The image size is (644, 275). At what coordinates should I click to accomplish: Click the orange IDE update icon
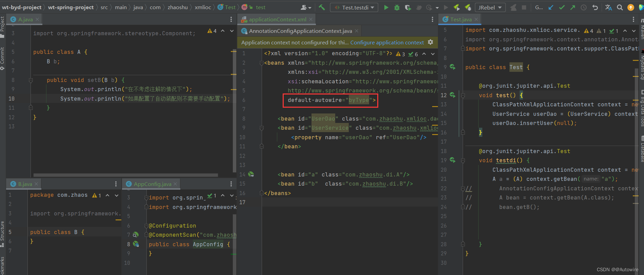(x=631, y=7)
